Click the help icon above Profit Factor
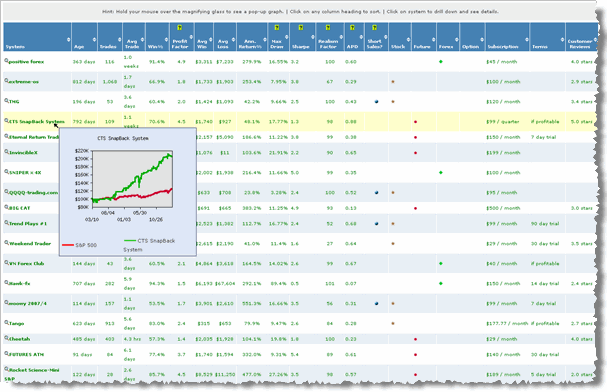This screenshot has width=607, height=392. [x=180, y=27]
